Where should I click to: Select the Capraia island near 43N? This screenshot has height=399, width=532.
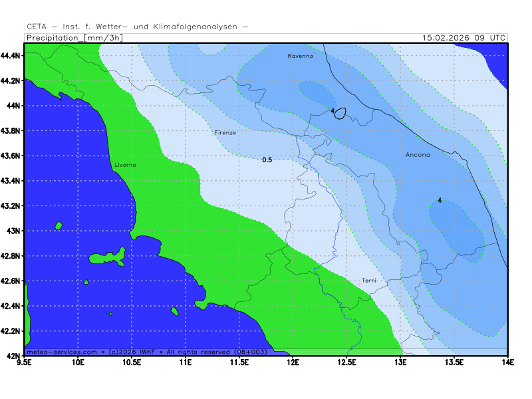click(59, 225)
